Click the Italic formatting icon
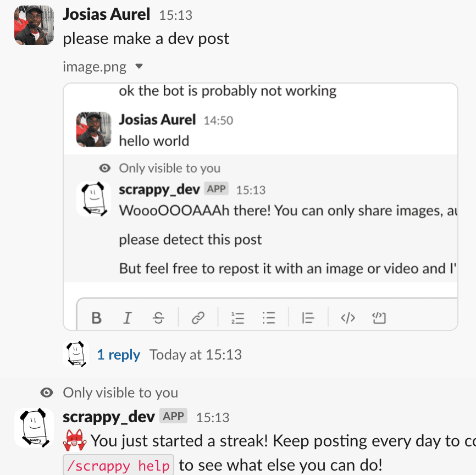 128,318
